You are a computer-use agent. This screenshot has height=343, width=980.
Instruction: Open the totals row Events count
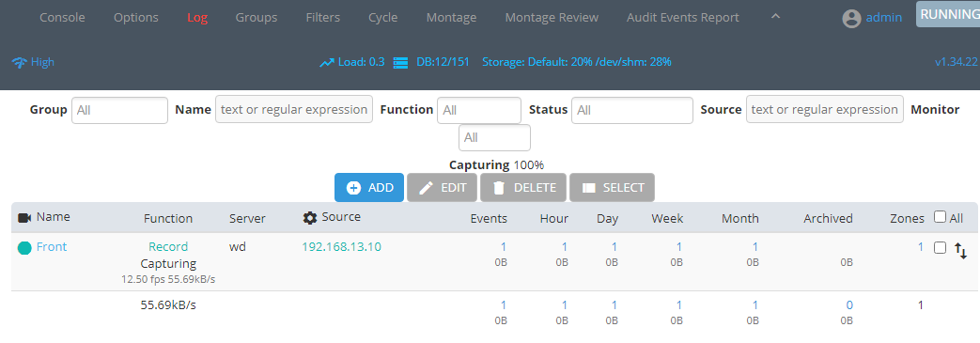tap(504, 304)
